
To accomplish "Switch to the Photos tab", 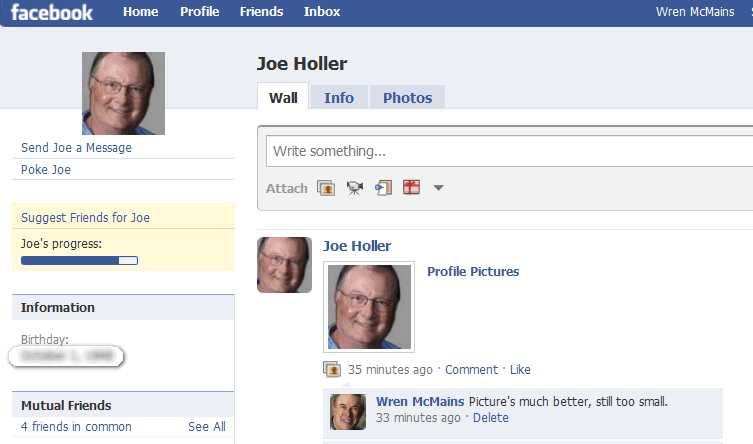I will 407,97.
